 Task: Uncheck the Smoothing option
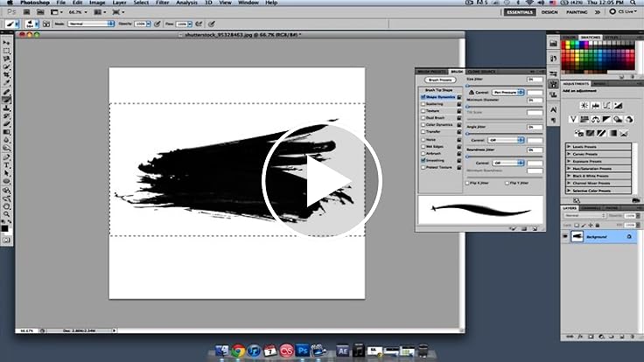pos(423,160)
